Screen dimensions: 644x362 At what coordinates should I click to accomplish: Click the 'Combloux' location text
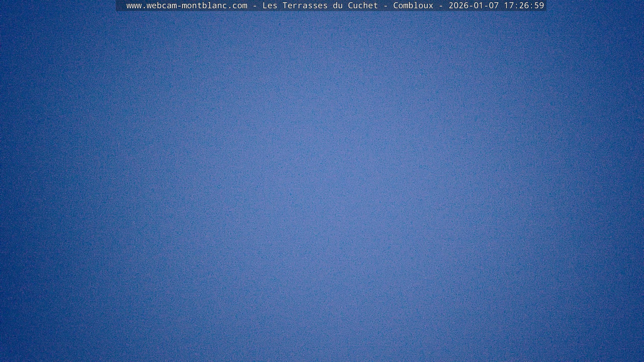click(x=413, y=6)
